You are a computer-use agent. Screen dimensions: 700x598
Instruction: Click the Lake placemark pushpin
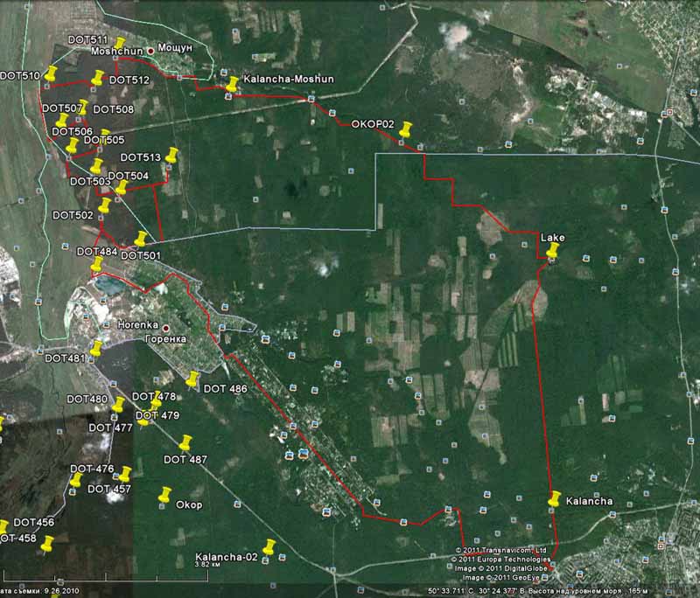tap(553, 251)
